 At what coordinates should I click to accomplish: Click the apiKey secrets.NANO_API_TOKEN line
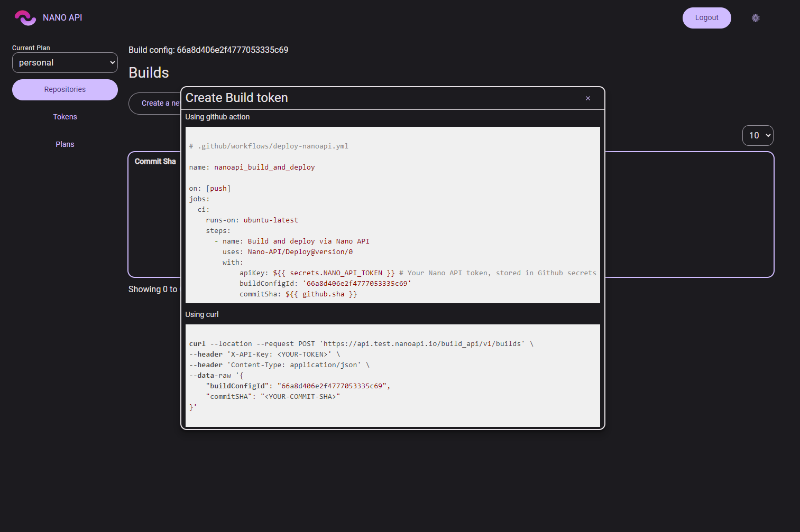418,273
